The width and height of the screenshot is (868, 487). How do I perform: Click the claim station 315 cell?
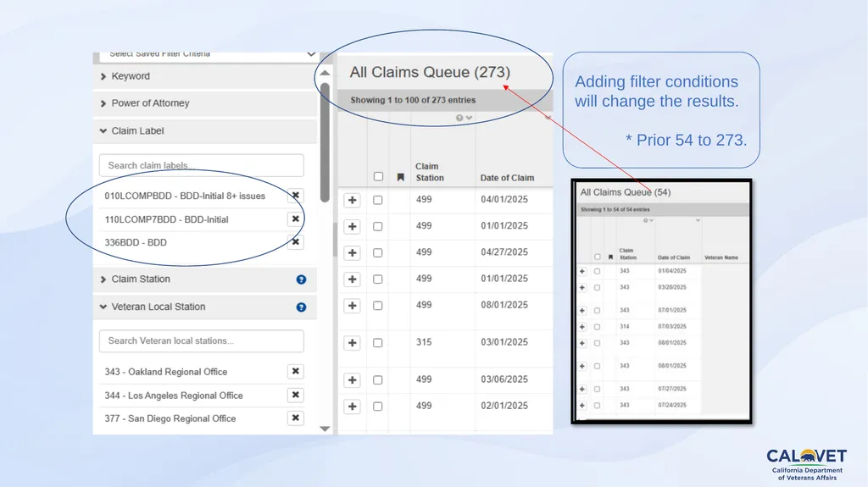pyautogui.click(x=424, y=342)
